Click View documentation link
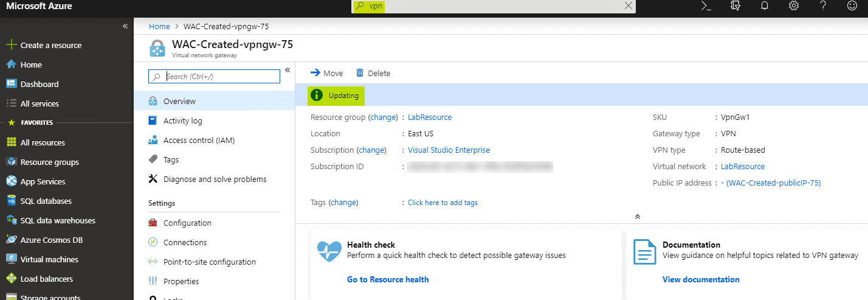868x300 pixels. tap(701, 279)
